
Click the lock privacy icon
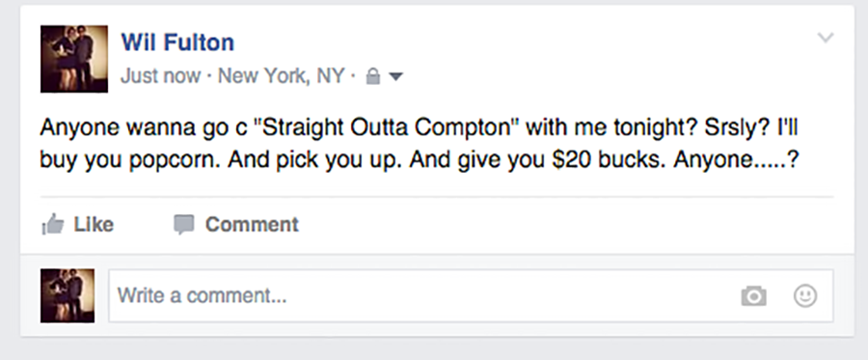373,76
